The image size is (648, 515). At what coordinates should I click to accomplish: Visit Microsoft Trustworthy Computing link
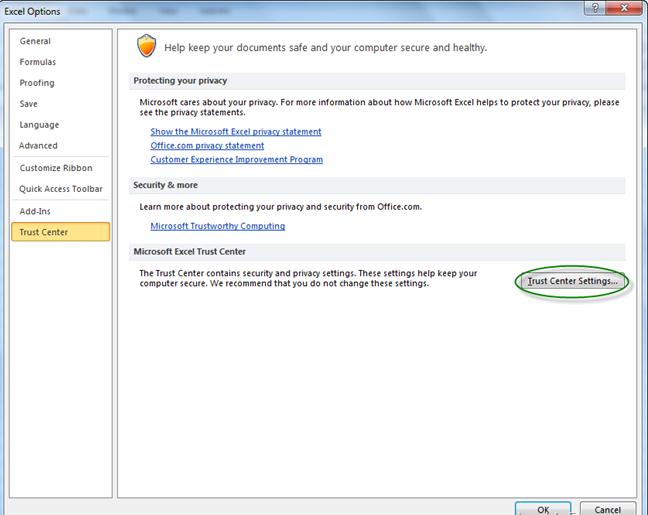(x=217, y=226)
